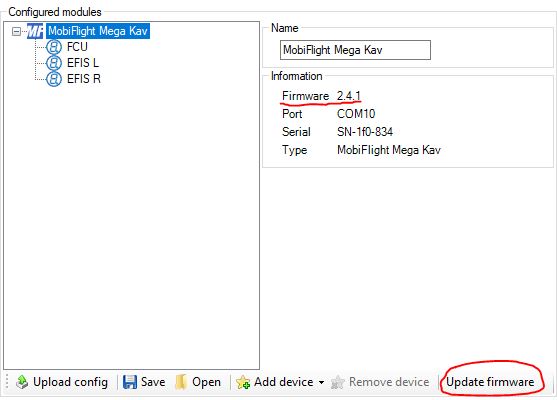This screenshot has height=400, width=557.
Task: Click the Firmware label
Action: (x=305, y=96)
